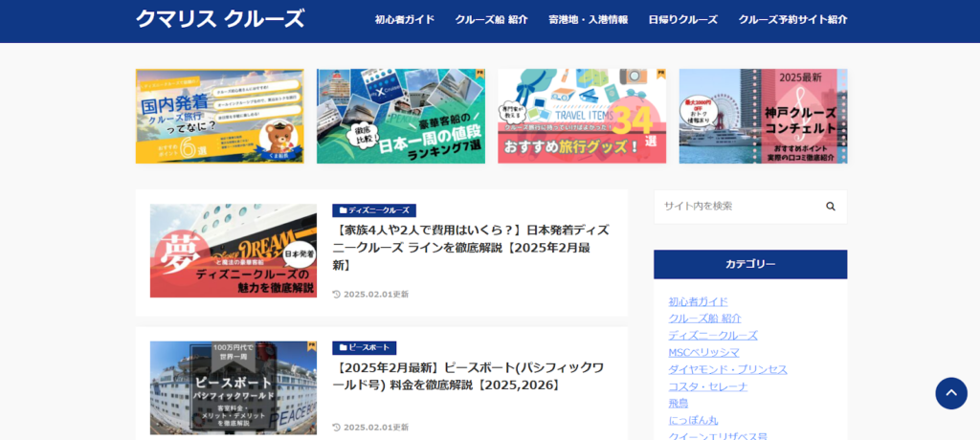Click the ディズニークルーズ article thumbnail image
This screenshot has height=440, width=980.
point(234,251)
